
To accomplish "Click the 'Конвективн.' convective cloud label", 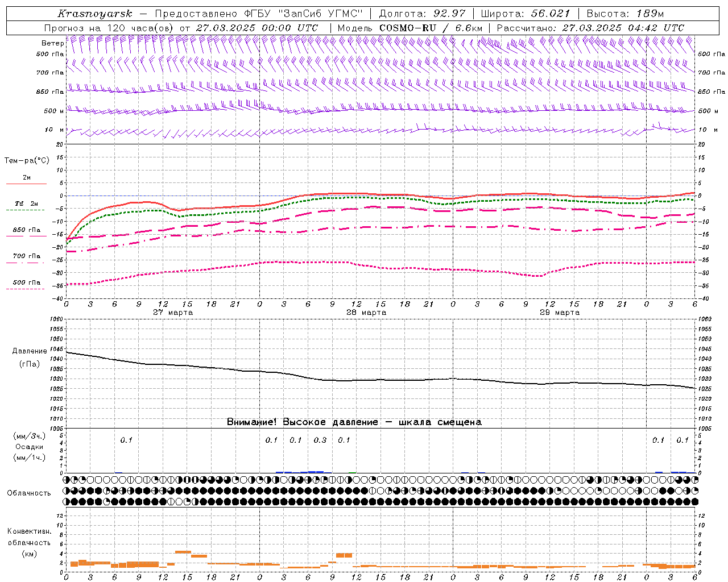I will click(x=30, y=531).
